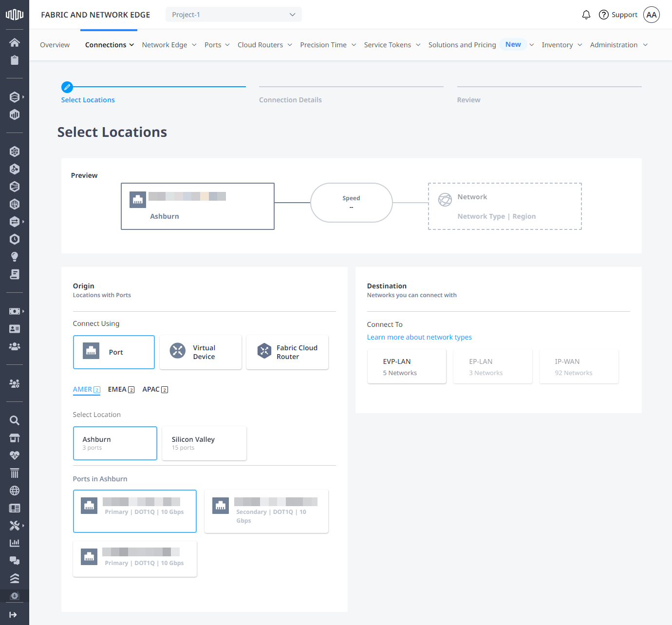The height and width of the screenshot is (625, 672).
Task: Open the Ports menu
Action: coord(217,45)
